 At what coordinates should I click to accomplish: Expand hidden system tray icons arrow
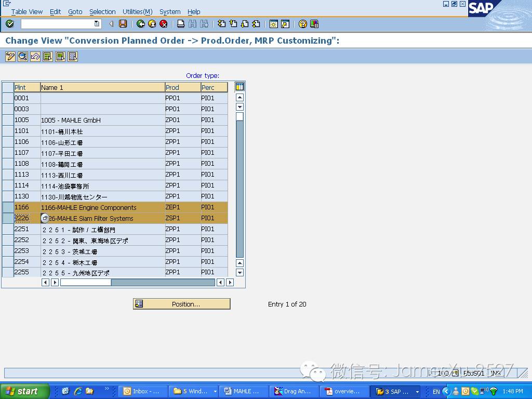(x=446, y=391)
